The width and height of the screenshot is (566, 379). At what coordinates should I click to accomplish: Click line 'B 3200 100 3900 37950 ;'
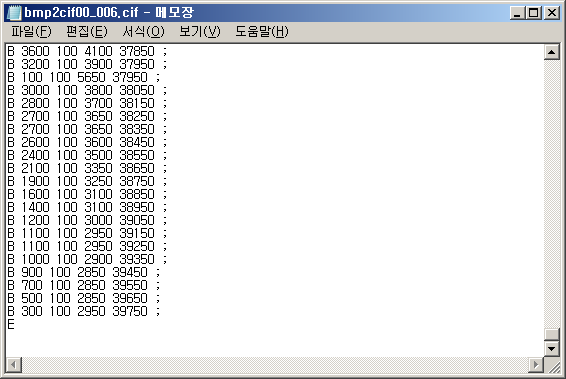pyautogui.click(x=87, y=64)
